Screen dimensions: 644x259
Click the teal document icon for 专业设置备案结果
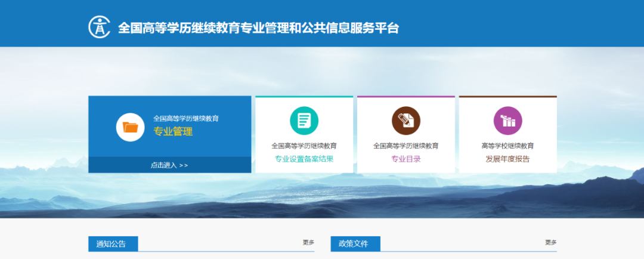[x=304, y=121]
